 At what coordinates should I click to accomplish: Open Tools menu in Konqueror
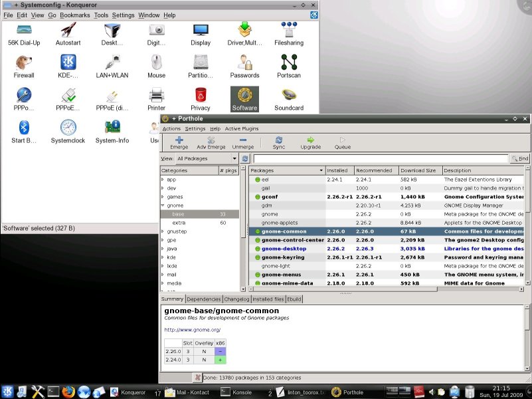101,15
